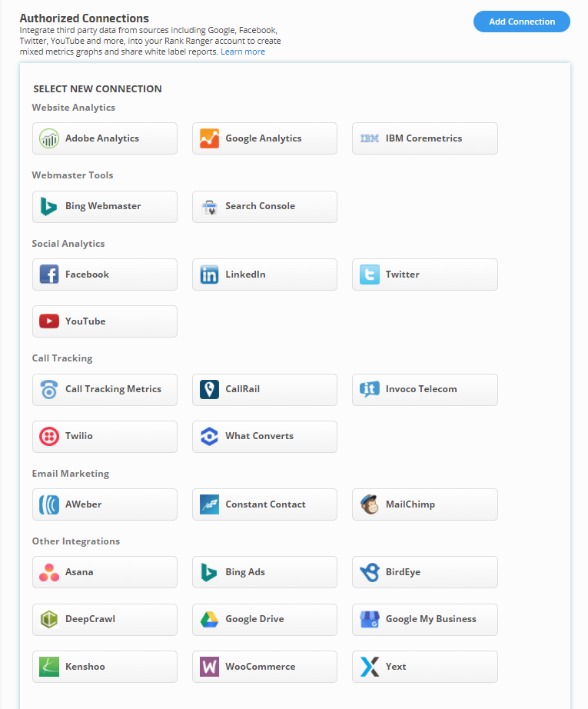This screenshot has height=709, width=588.
Task: Click the Adobe Analytics icon
Action: 49,138
